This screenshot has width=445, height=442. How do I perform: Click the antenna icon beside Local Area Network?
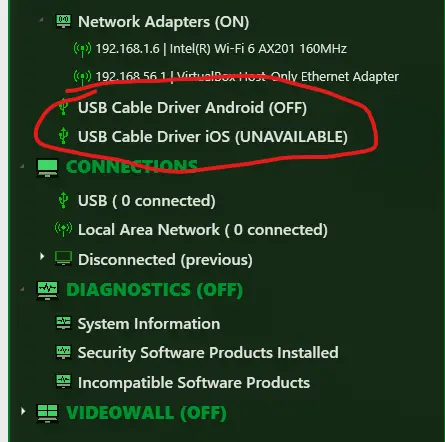(x=63, y=229)
